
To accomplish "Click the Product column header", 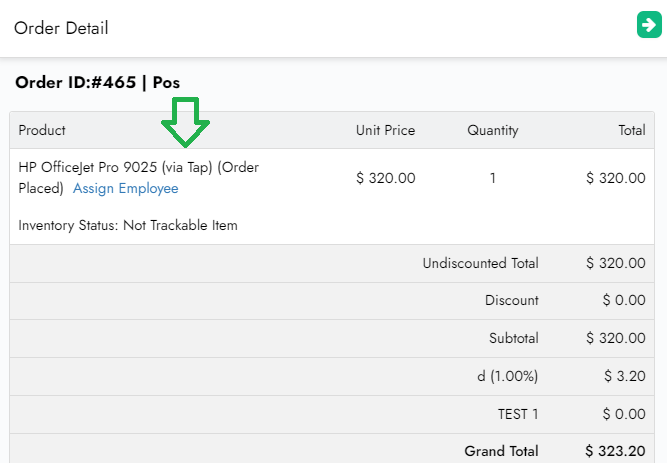I will pyautogui.click(x=42, y=130).
